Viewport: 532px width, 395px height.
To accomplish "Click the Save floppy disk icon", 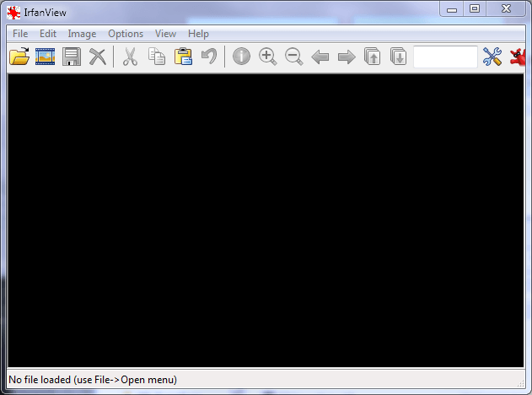I will click(x=72, y=57).
